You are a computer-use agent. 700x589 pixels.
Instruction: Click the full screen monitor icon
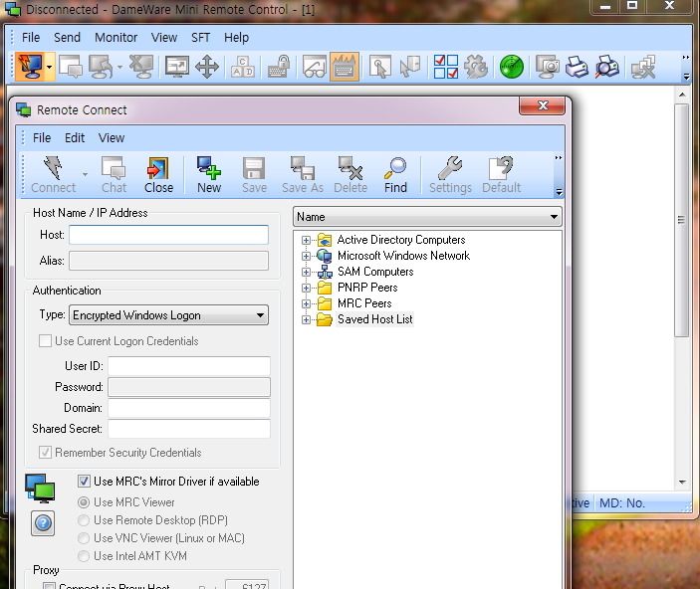click(177, 67)
